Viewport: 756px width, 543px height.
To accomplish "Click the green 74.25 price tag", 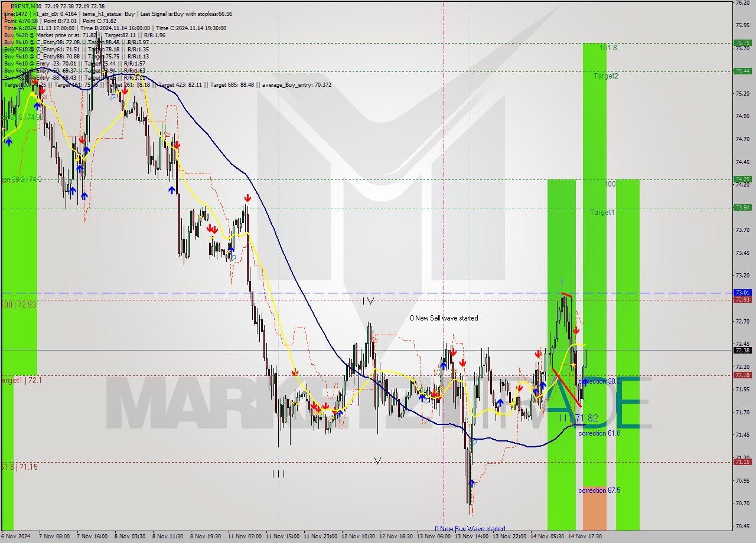I will [x=742, y=179].
